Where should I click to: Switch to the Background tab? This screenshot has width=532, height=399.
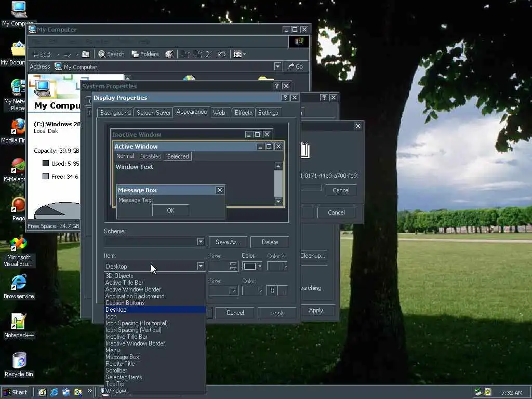coord(115,113)
